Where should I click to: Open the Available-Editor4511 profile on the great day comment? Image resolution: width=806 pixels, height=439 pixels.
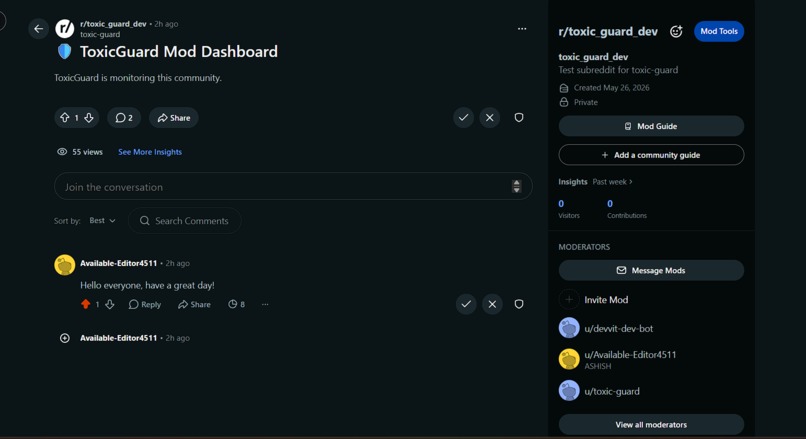118,263
